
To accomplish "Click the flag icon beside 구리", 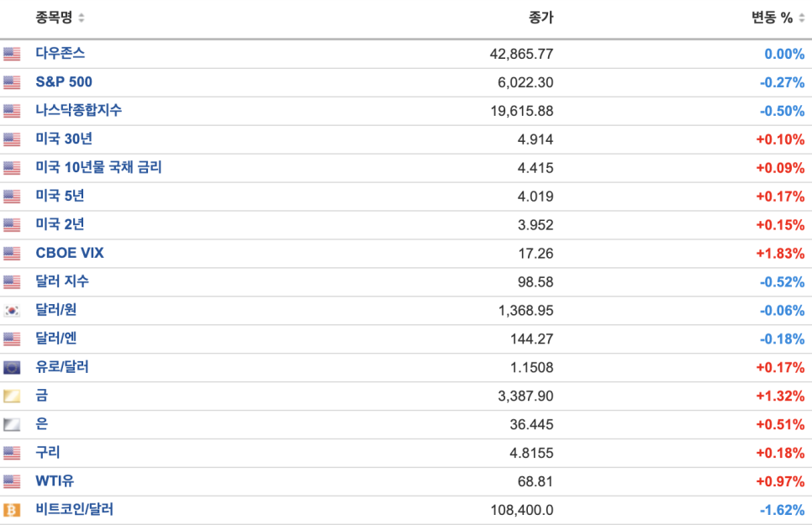I will [12, 453].
